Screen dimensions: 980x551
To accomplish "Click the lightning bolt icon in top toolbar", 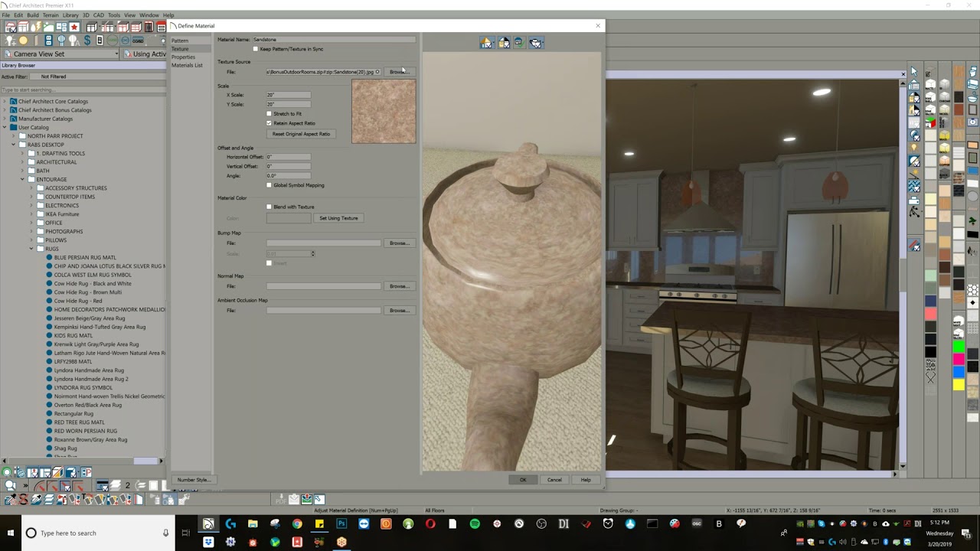I will pos(36,28).
